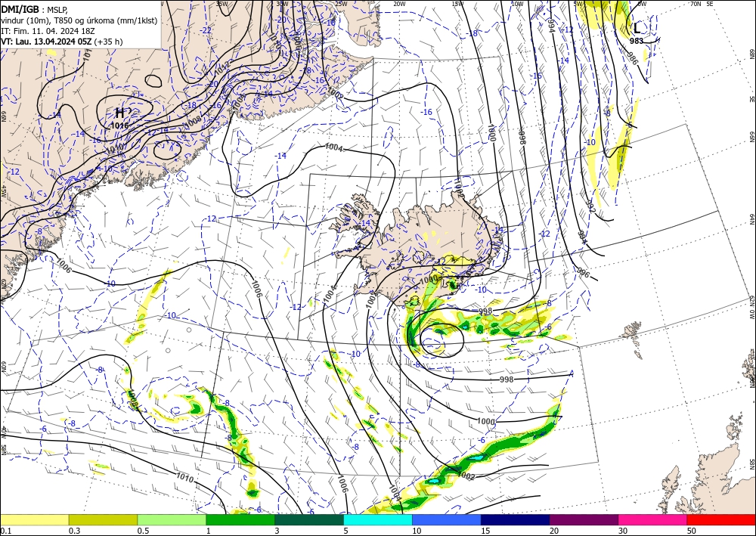Click the 0.1 legend scale value
This screenshot has height=536, width=756.
[5, 531]
